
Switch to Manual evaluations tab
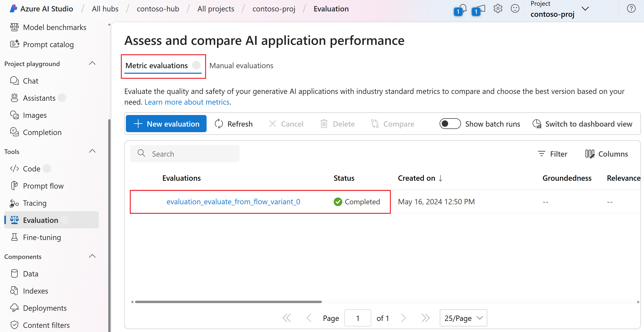241,66
